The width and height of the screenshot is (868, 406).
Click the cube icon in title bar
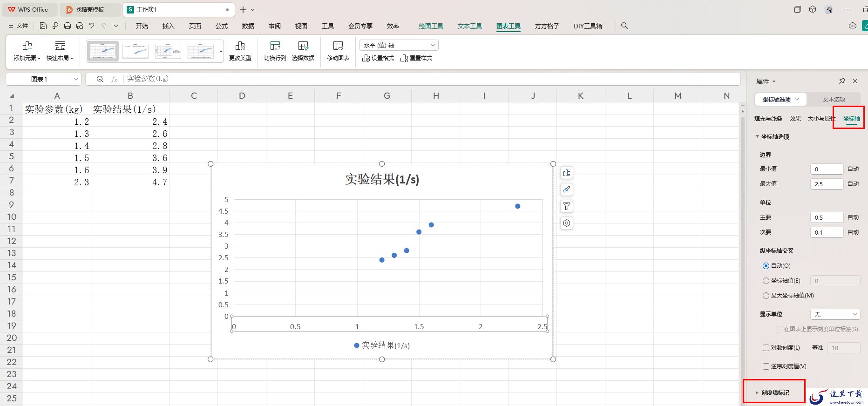point(813,9)
